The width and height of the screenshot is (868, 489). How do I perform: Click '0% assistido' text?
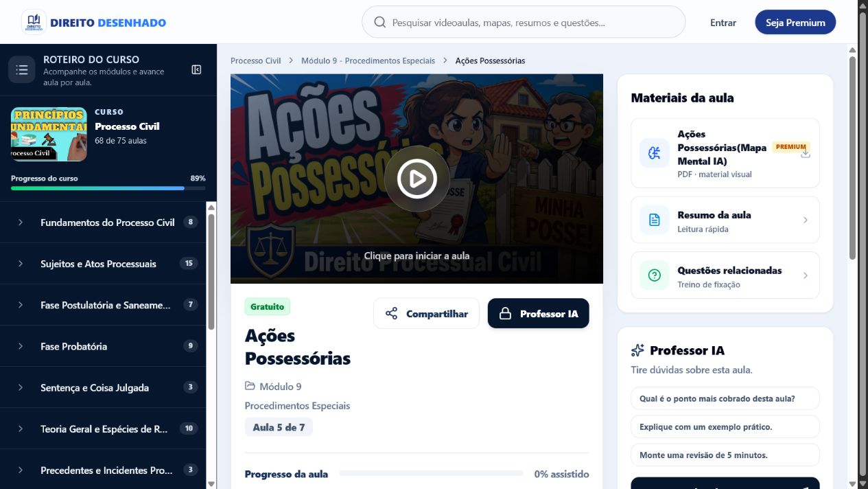[561, 474]
